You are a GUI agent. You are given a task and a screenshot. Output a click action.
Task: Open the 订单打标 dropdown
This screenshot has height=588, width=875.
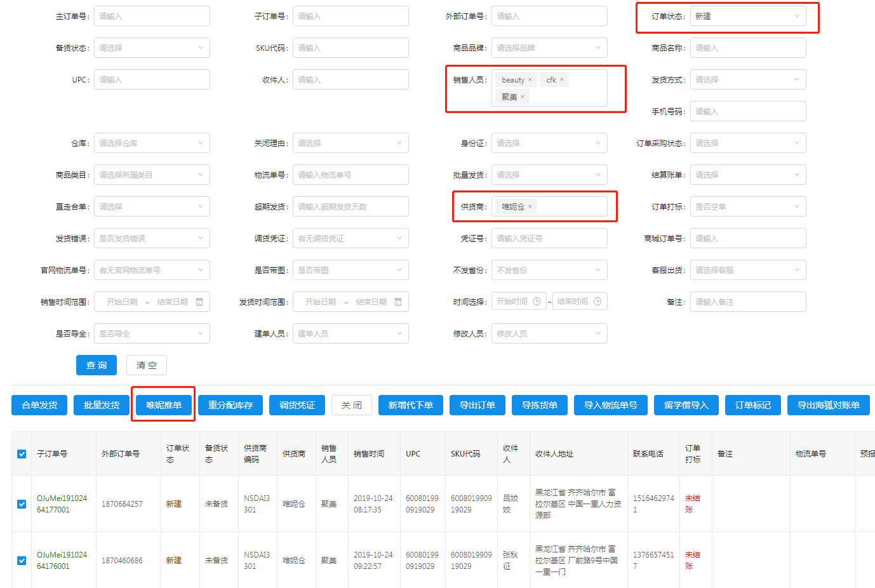748,206
